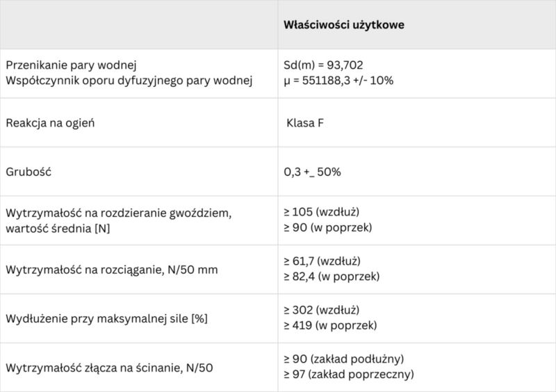Click the 'μ = 551188,3 +/- 10%' value
Image resolution: width=556 pixels, height=392 pixels.
[338, 81]
